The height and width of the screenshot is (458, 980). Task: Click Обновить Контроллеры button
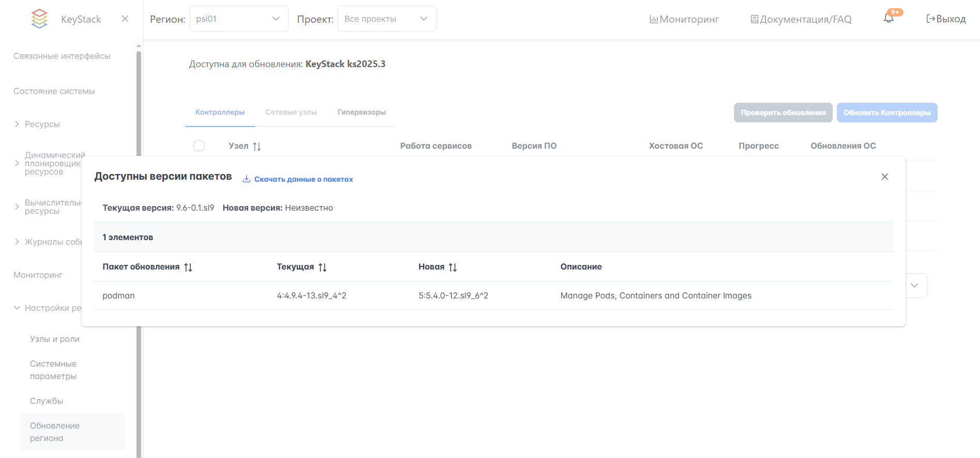click(886, 113)
